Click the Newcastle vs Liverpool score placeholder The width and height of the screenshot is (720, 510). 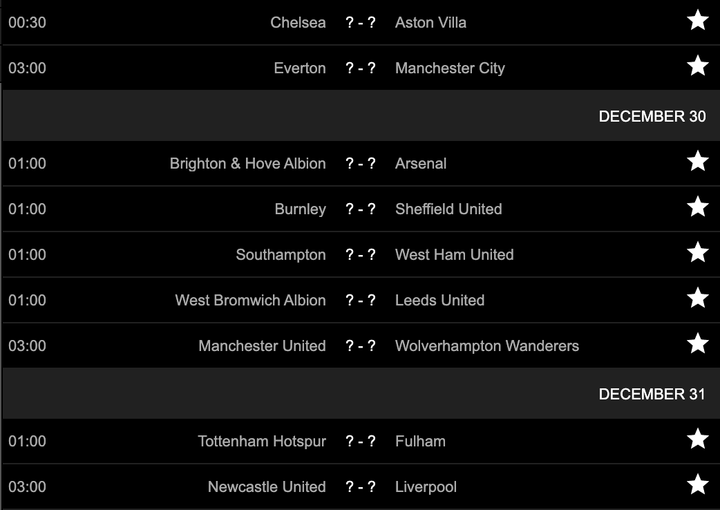pyautogui.click(x=360, y=487)
